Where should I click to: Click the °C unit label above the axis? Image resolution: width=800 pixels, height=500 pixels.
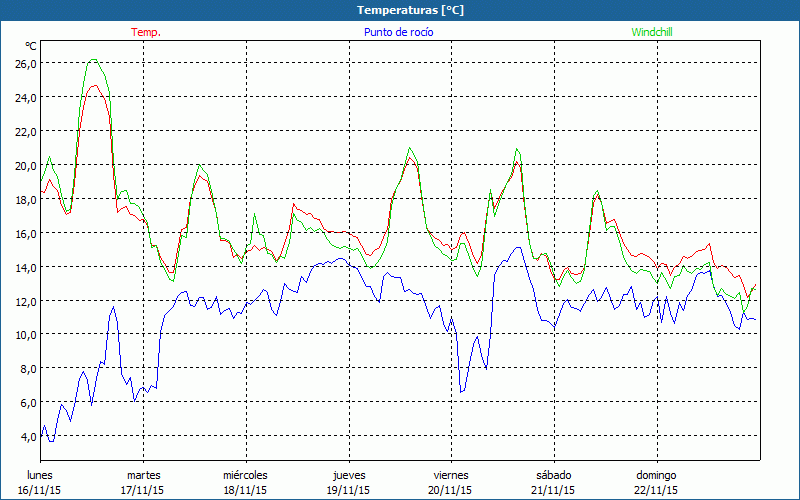pos(31,46)
